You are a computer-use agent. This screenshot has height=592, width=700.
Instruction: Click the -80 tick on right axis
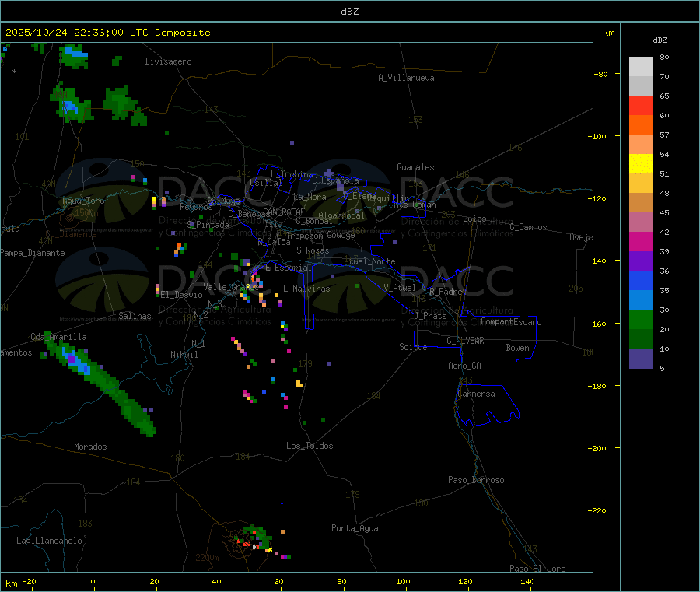pos(601,74)
